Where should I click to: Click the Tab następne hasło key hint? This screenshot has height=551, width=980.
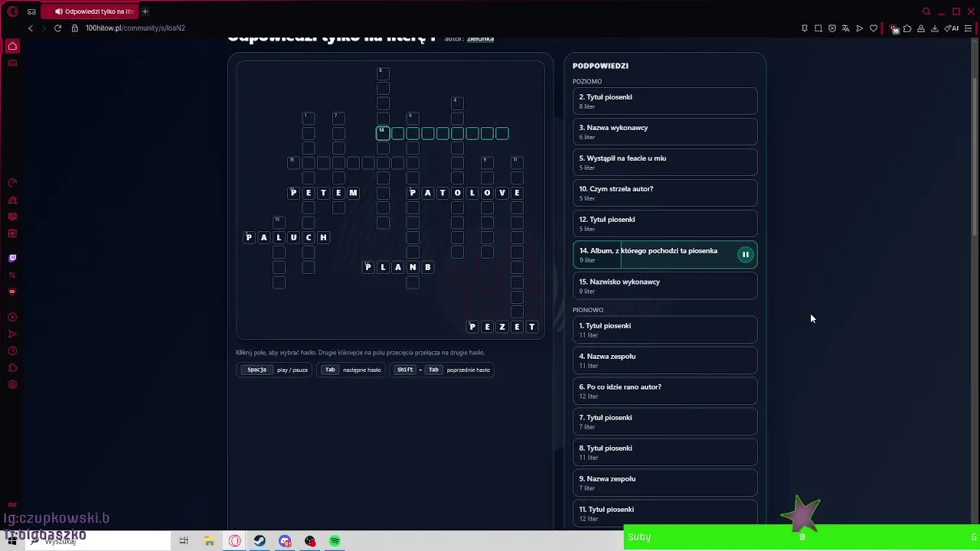(352, 370)
